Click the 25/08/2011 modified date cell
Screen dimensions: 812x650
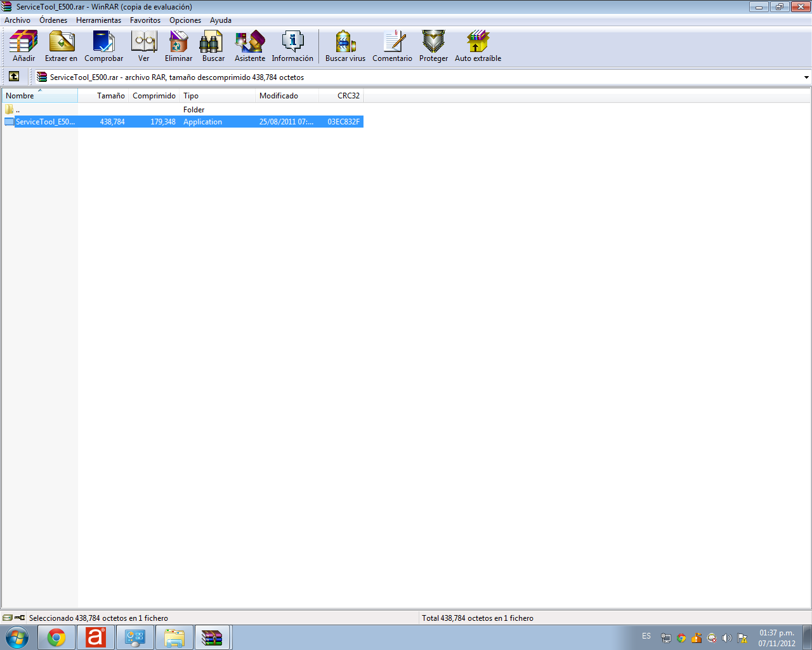tap(286, 122)
